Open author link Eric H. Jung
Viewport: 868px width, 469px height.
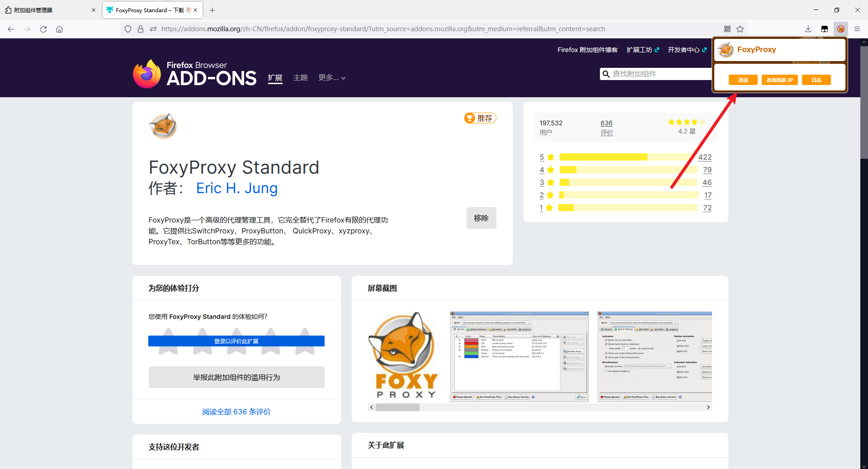[237, 188]
